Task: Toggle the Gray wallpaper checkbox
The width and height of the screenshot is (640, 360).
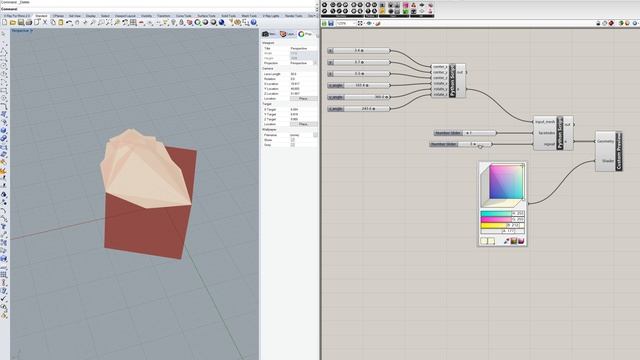Action: click(293, 145)
